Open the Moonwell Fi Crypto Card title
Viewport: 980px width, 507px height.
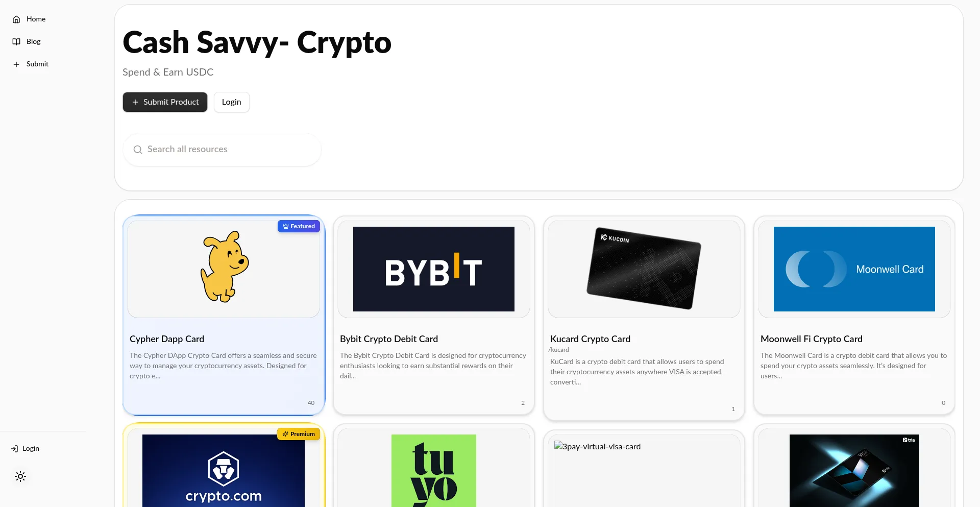click(x=812, y=339)
